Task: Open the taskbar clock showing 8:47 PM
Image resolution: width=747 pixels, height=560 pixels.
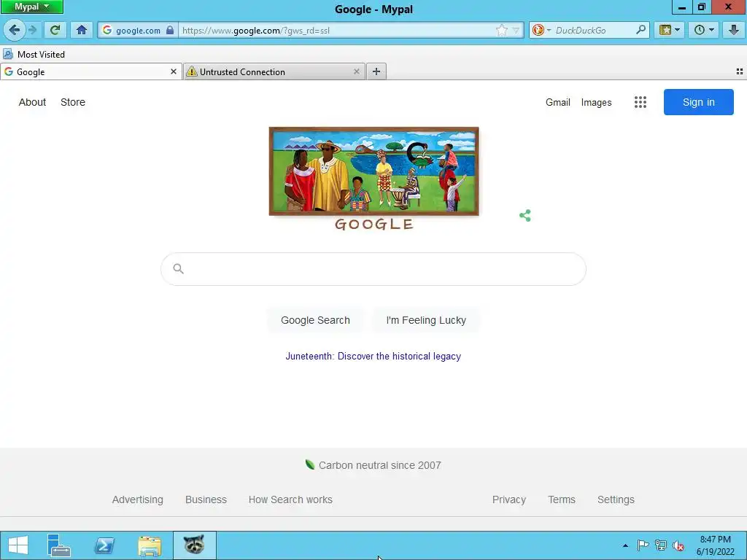Action: [x=715, y=545]
